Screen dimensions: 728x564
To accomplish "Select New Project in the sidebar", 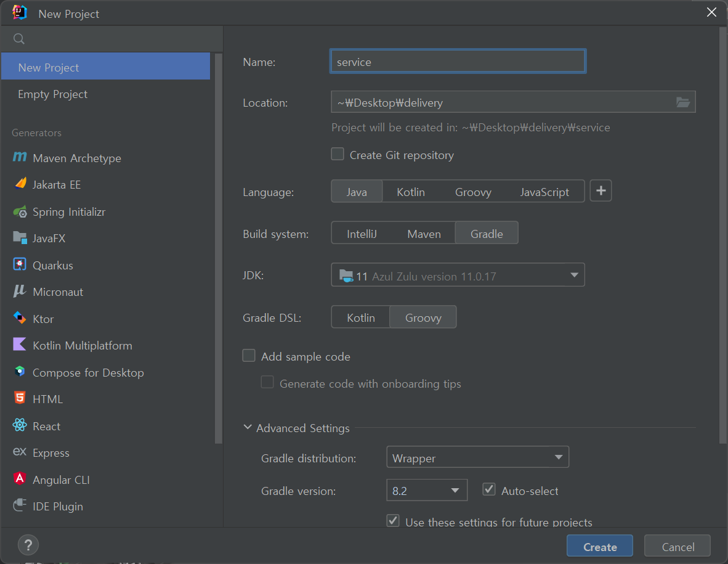I will [106, 67].
